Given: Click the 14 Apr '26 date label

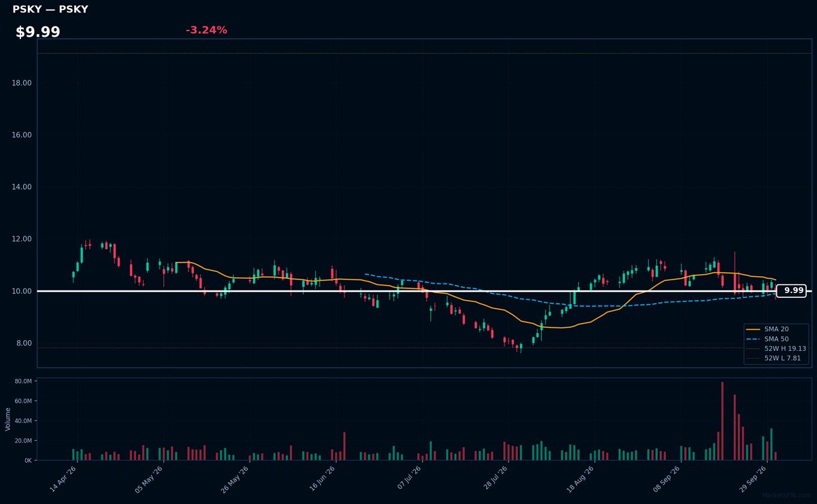Looking at the screenshot, I should point(62,480).
